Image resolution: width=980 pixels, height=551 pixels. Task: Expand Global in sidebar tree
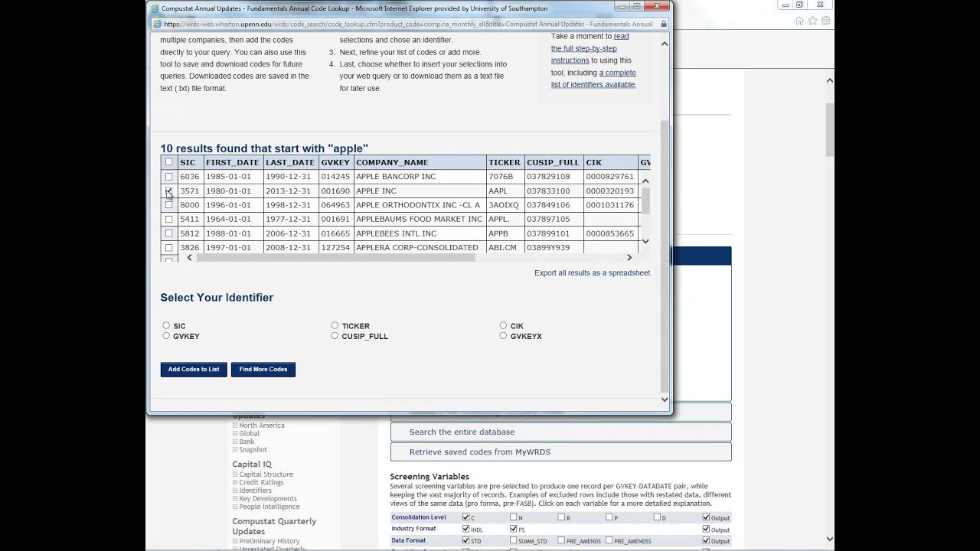tap(235, 434)
